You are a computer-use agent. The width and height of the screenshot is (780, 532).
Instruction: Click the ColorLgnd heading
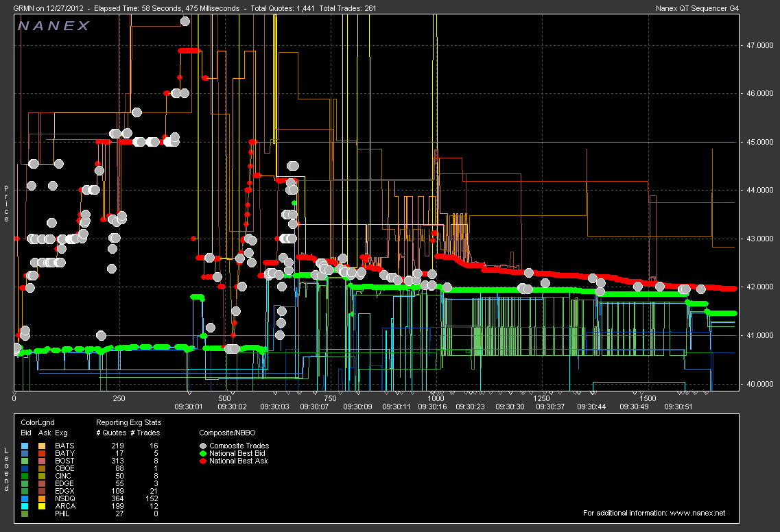pyautogui.click(x=38, y=422)
